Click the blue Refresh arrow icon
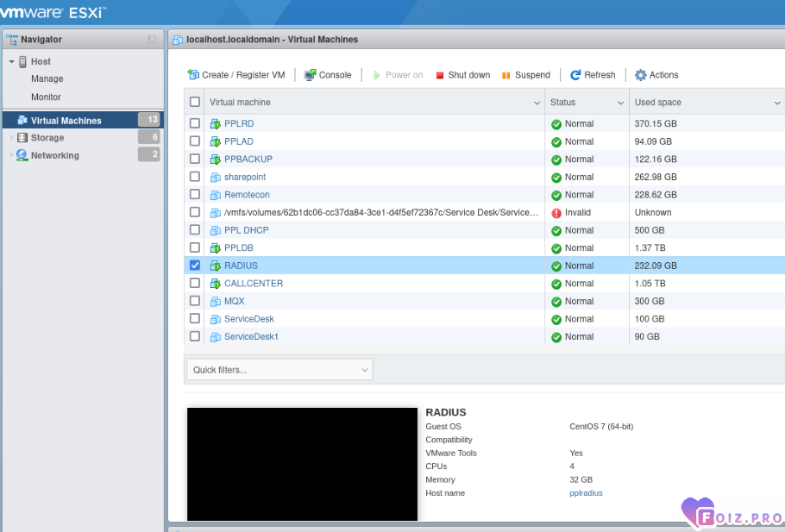The height and width of the screenshot is (532, 785). tap(575, 74)
